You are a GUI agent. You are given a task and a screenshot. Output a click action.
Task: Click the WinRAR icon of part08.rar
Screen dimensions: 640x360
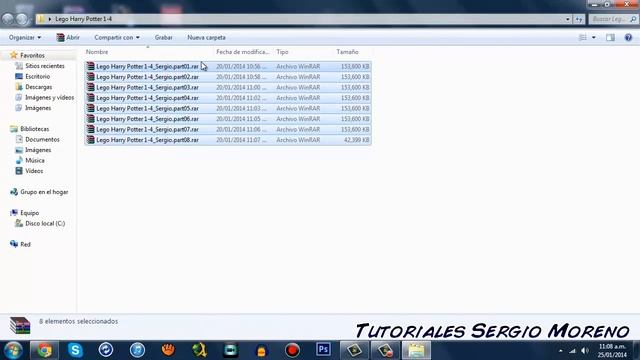pos(91,140)
